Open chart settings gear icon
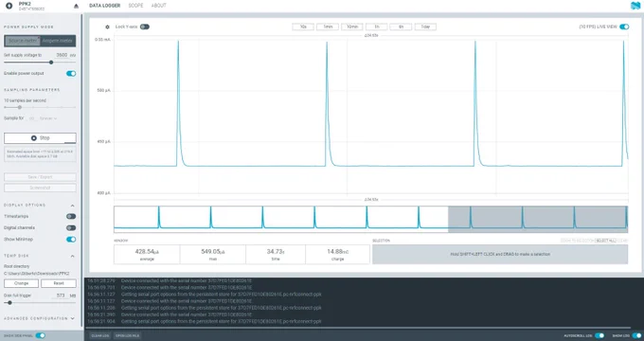Image resolution: width=644 pixels, height=341 pixels. click(107, 27)
